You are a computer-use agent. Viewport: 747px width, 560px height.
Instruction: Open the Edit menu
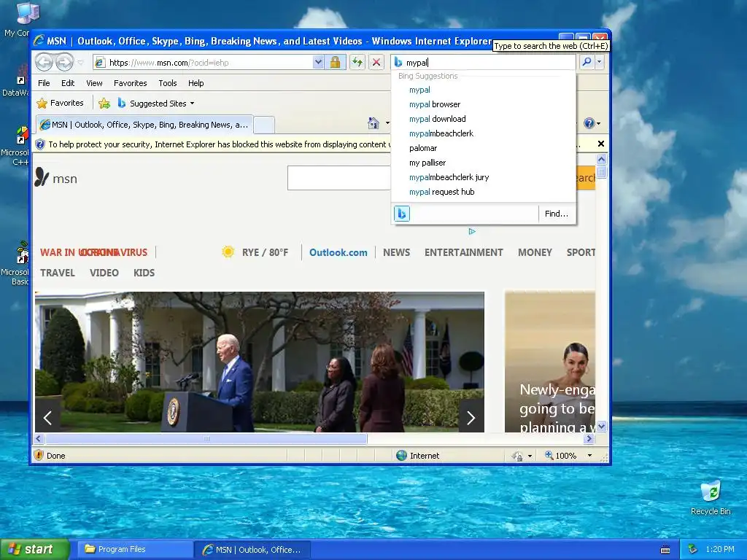click(x=68, y=83)
